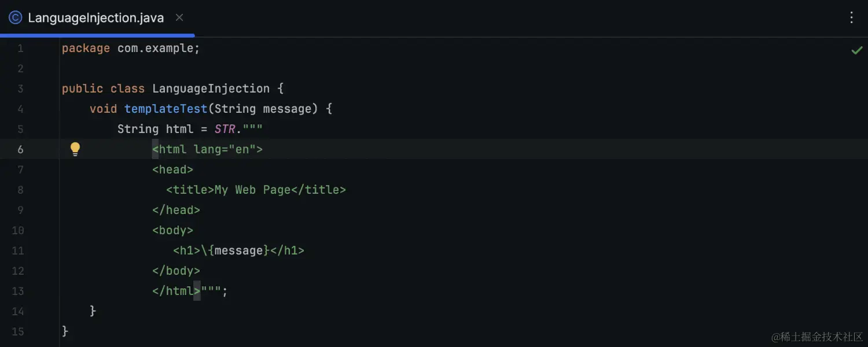The height and width of the screenshot is (347, 868).
Task: Click the <body> opening tag on line 10
Action: coord(172,230)
